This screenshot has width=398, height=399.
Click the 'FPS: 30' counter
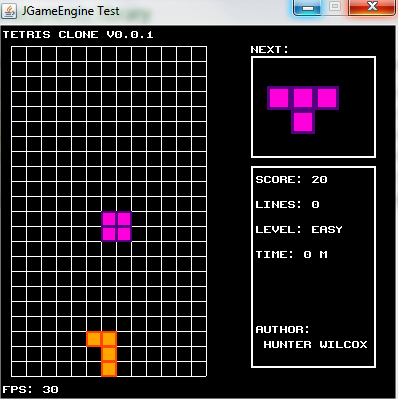[x=30, y=390]
